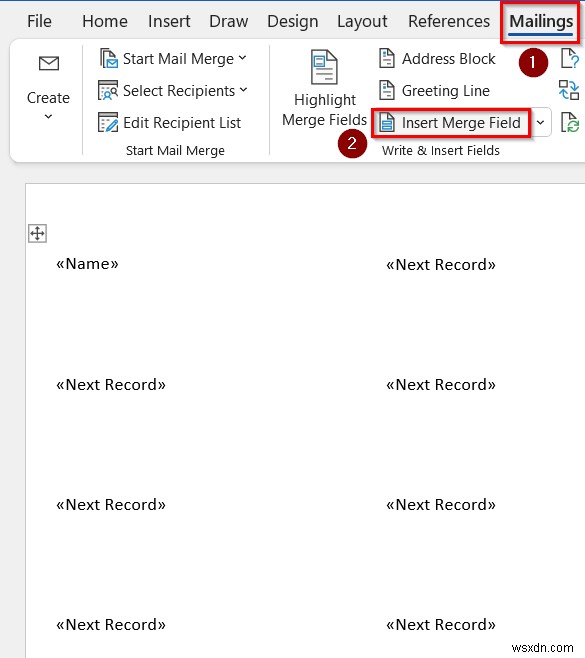Click the Insert Merge Field icon

(x=387, y=122)
